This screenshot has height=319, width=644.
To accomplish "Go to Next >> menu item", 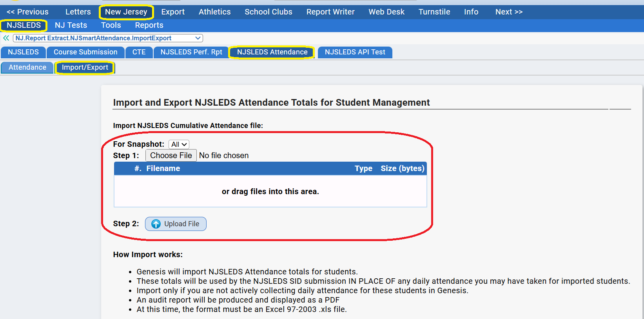I will (x=509, y=12).
